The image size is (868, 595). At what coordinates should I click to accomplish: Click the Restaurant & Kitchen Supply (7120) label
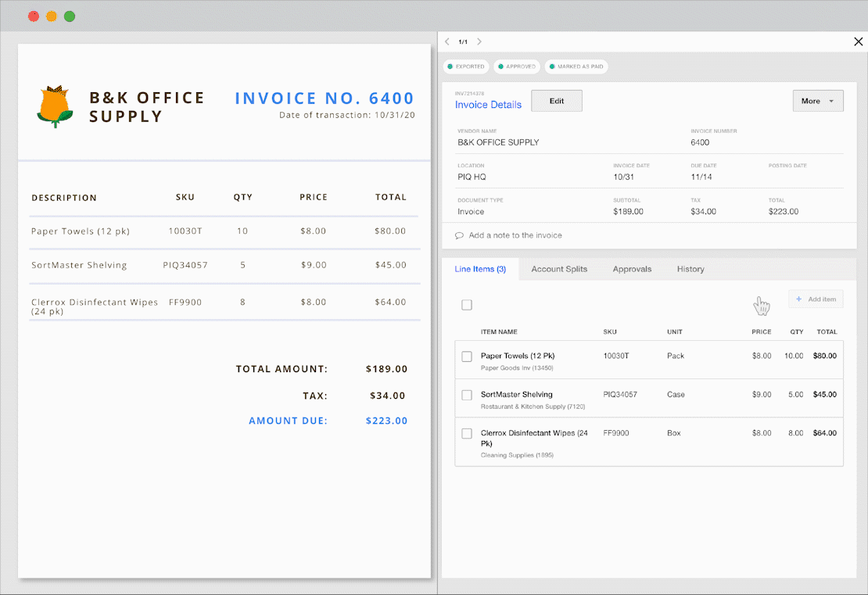pos(533,407)
